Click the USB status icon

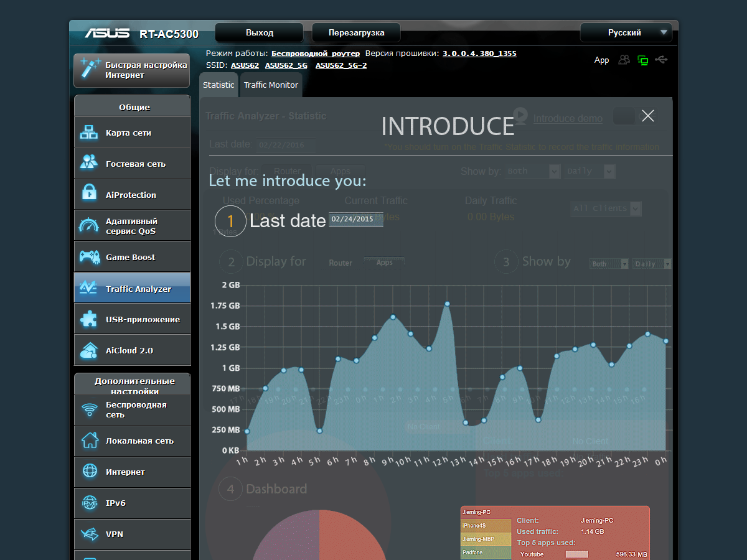coord(661,60)
